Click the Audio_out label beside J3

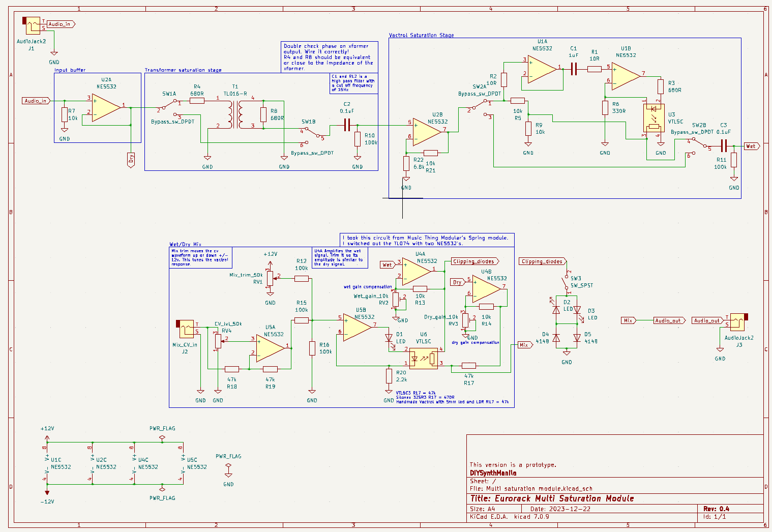[x=707, y=320]
